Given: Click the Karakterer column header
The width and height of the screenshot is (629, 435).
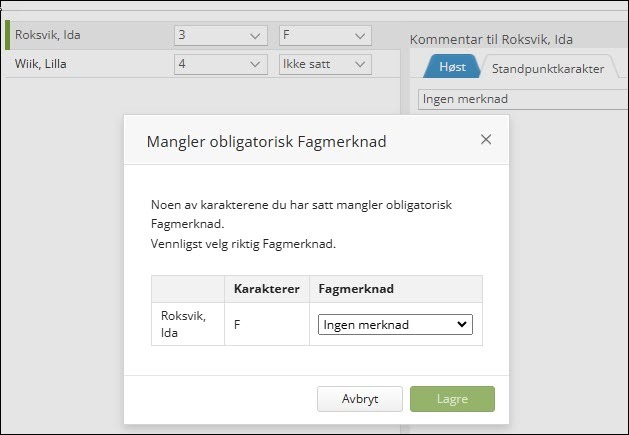Looking at the screenshot, I should pyautogui.click(x=266, y=289).
